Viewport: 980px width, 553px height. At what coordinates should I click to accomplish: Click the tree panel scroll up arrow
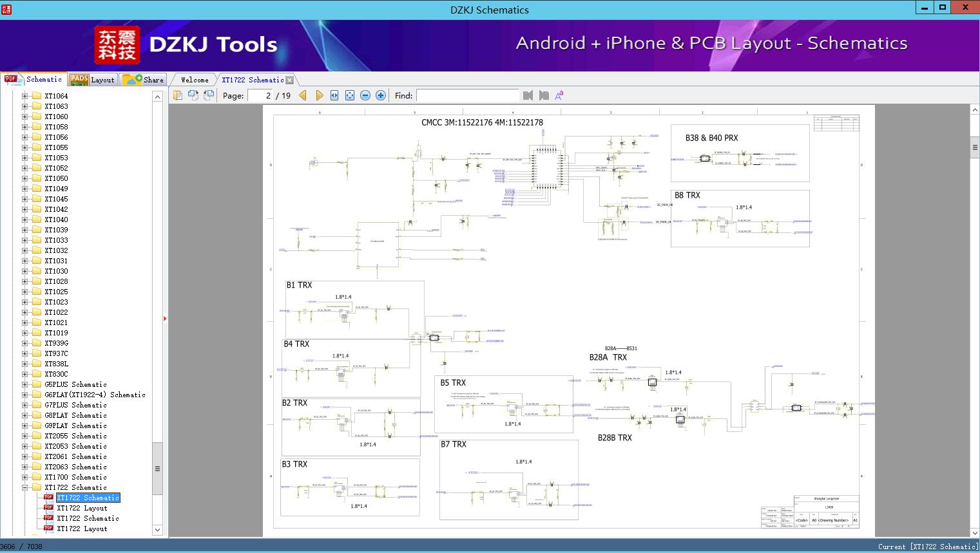click(x=157, y=97)
